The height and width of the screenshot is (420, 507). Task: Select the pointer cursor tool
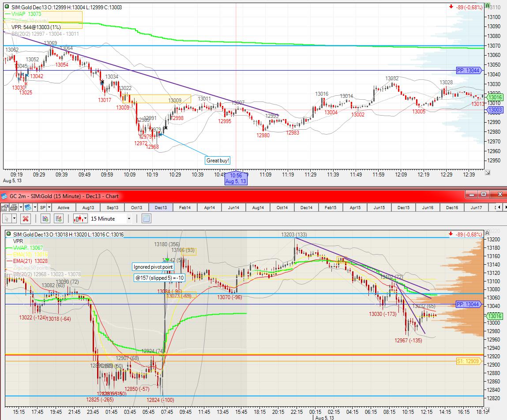(x=6, y=218)
